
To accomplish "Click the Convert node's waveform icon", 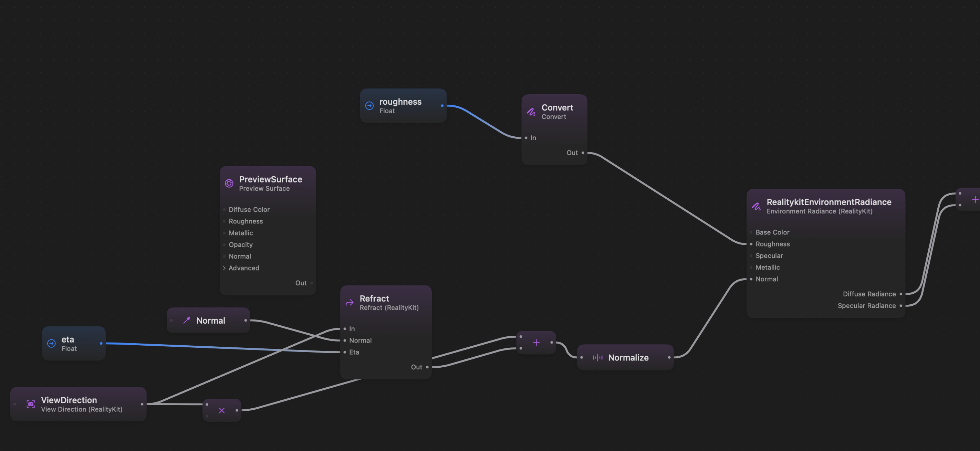I will coord(531,112).
